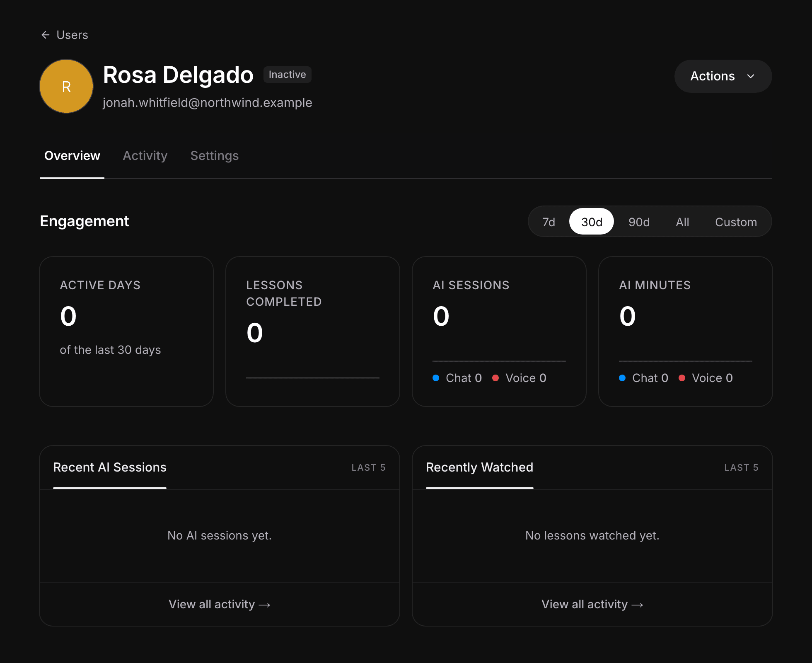Switch to the Overview tab
The width and height of the screenshot is (812, 663).
[x=72, y=156]
